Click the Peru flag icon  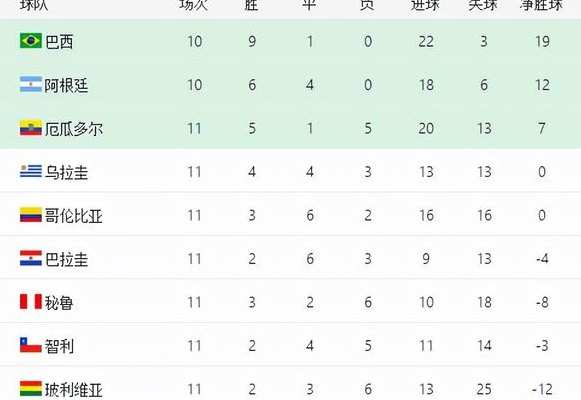(31, 302)
